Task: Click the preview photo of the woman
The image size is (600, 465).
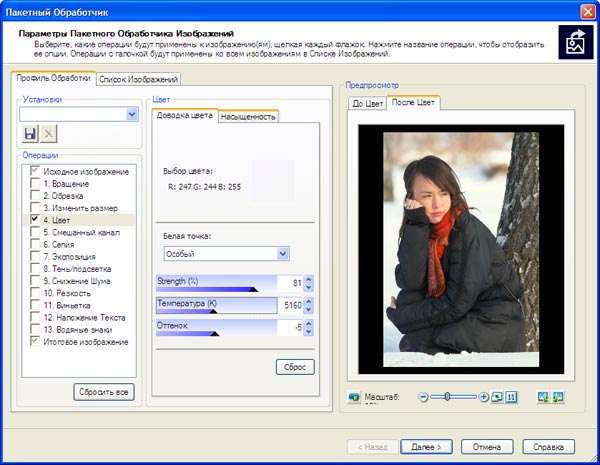Action: point(461,250)
